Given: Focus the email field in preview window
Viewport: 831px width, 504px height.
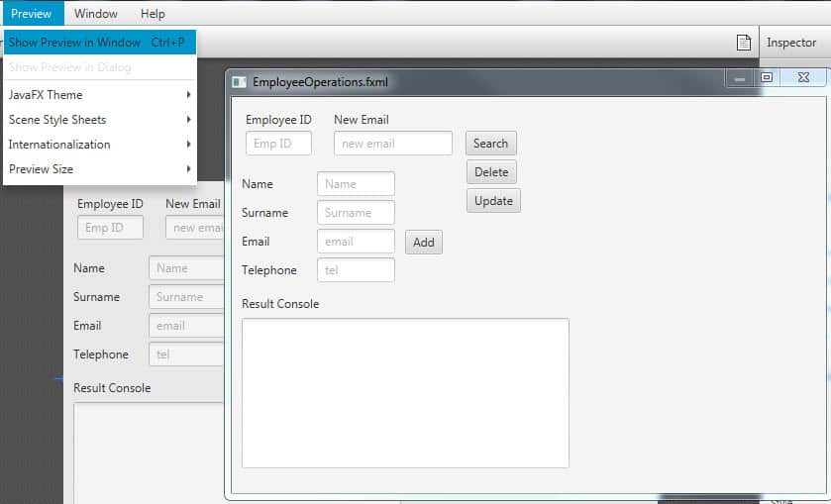Looking at the screenshot, I should 356,242.
